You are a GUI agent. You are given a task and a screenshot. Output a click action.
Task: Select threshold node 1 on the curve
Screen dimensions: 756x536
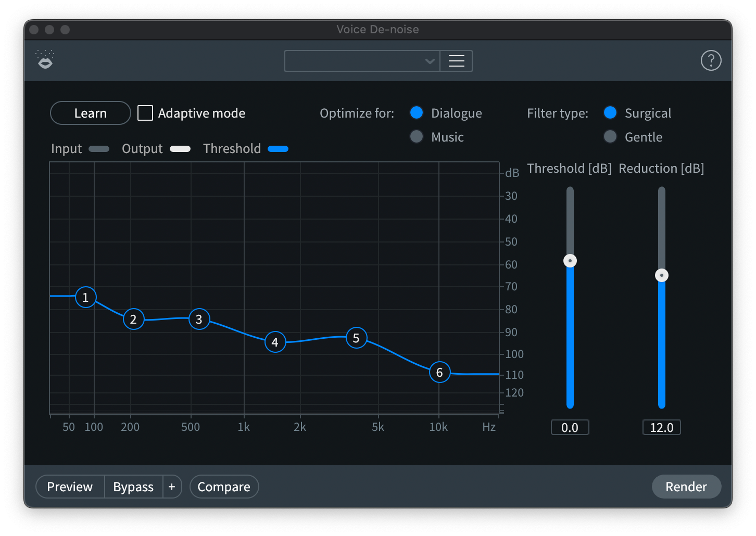85,297
